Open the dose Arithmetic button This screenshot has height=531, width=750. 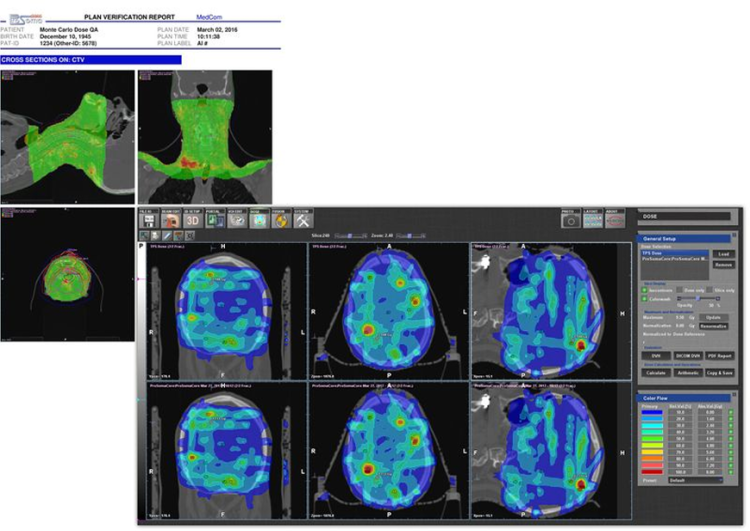(x=688, y=373)
